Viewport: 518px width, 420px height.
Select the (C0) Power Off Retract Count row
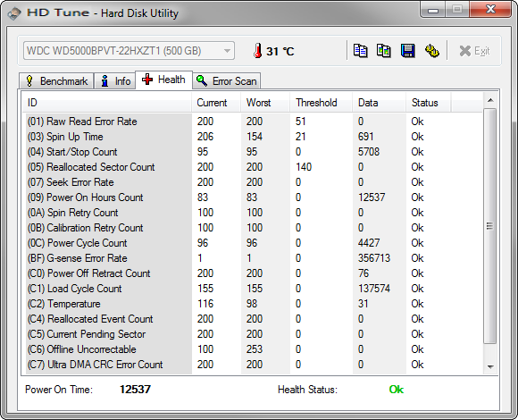click(253, 273)
